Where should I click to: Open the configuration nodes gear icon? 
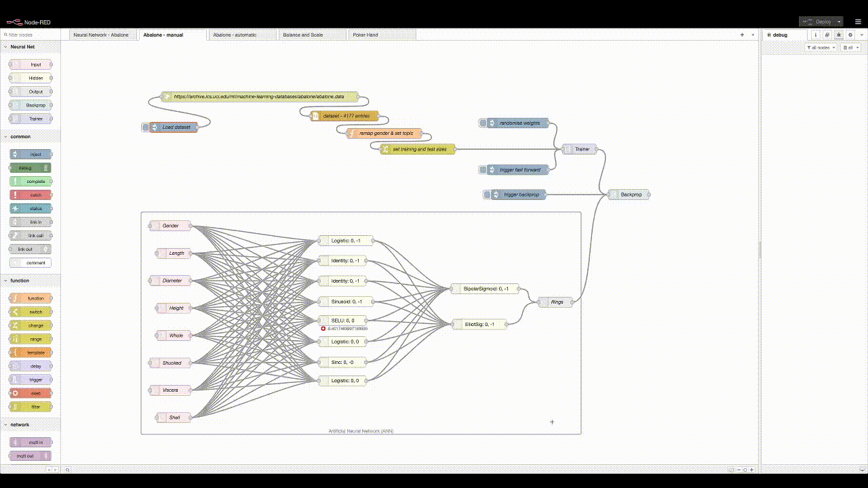pyautogui.click(x=850, y=35)
